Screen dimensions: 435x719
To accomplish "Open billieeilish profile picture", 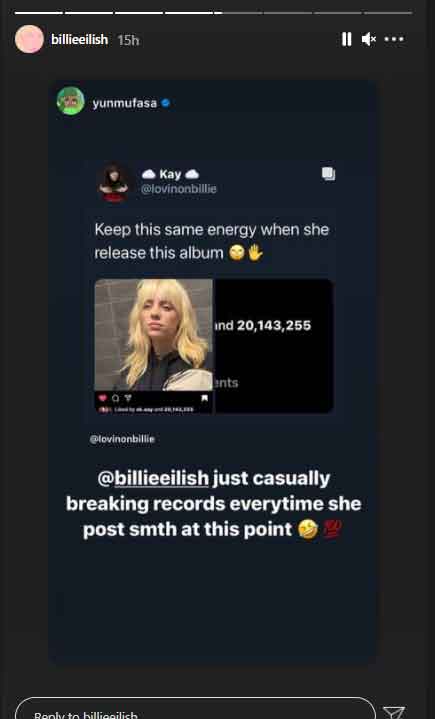I will [29, 39].
